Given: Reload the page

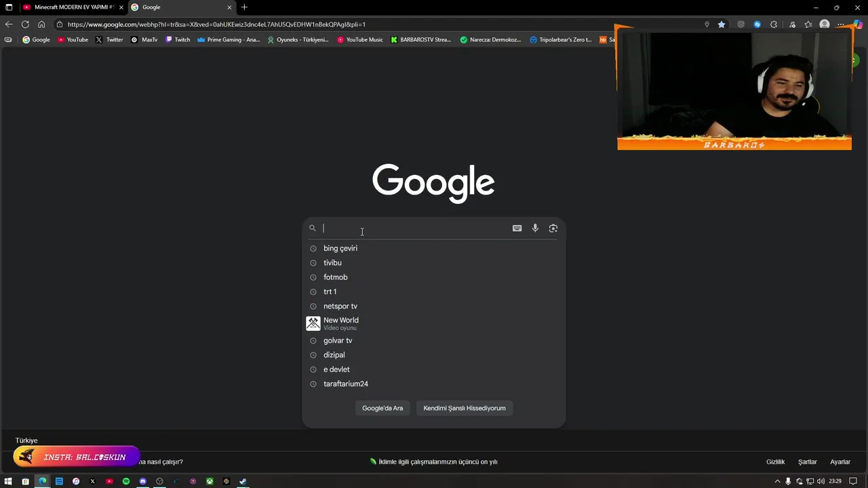Looking at the screenshot, I should tap(25, 24).
